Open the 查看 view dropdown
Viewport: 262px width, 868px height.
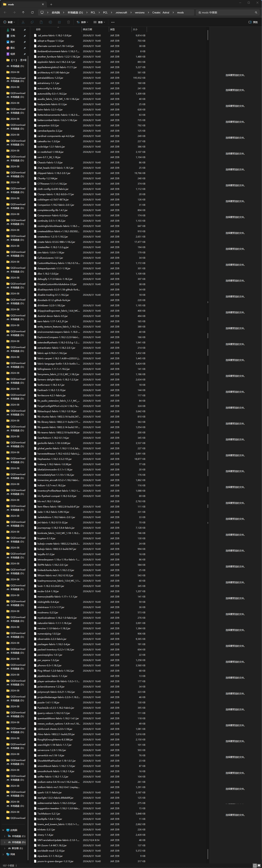tap(99, 22)
